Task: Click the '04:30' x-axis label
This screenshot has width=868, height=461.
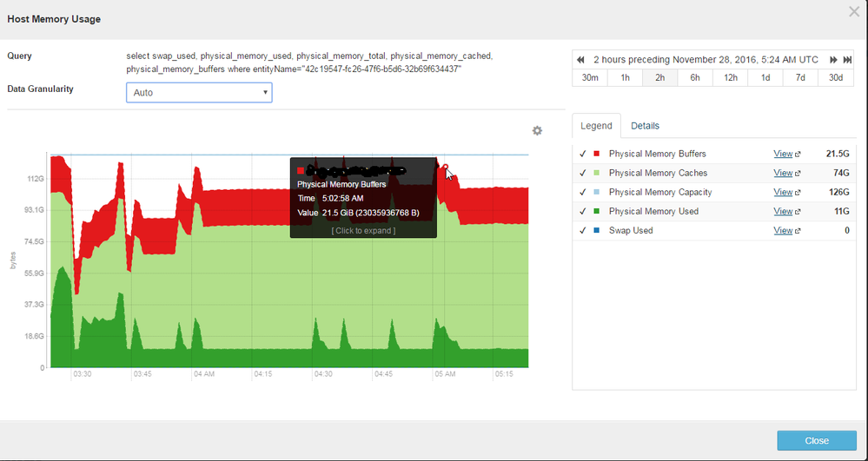Action: [x=323, y=374]
